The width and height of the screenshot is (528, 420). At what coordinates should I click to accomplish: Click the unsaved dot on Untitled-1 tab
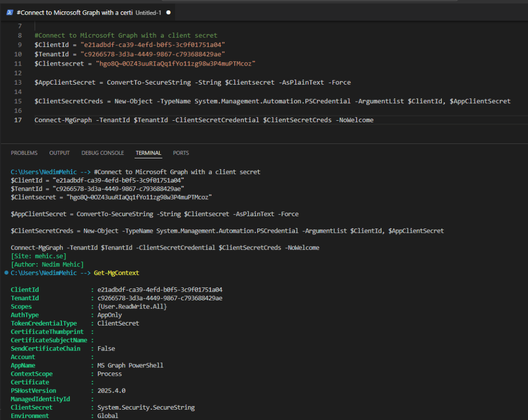tap(169, 12)
